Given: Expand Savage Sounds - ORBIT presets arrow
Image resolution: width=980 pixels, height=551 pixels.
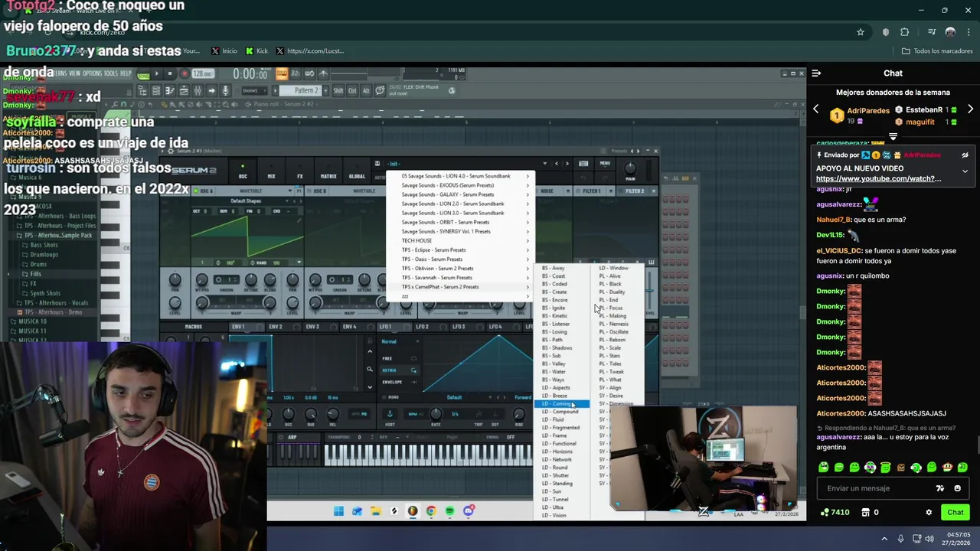Looking at the screenshot, I should pos(528,222).
